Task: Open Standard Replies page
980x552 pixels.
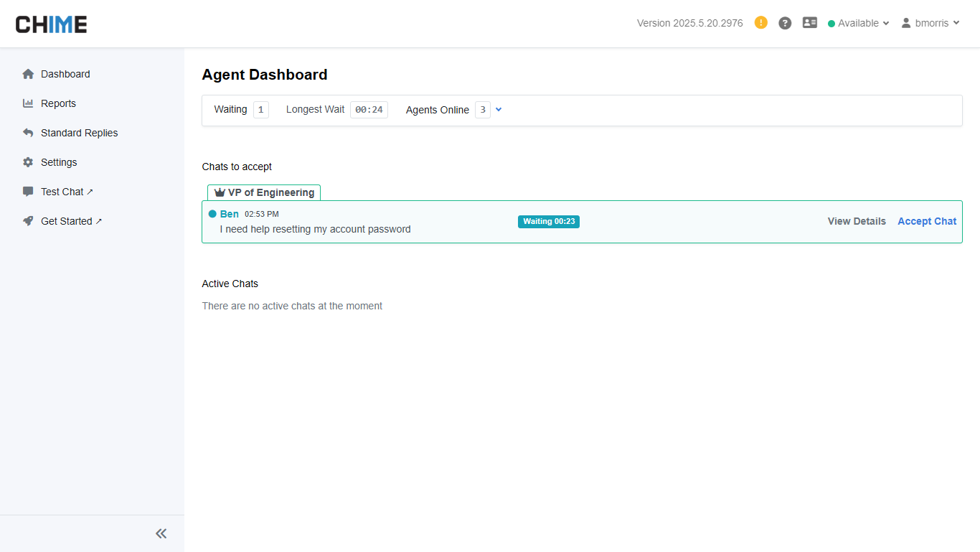Action: tap(79, 133)
